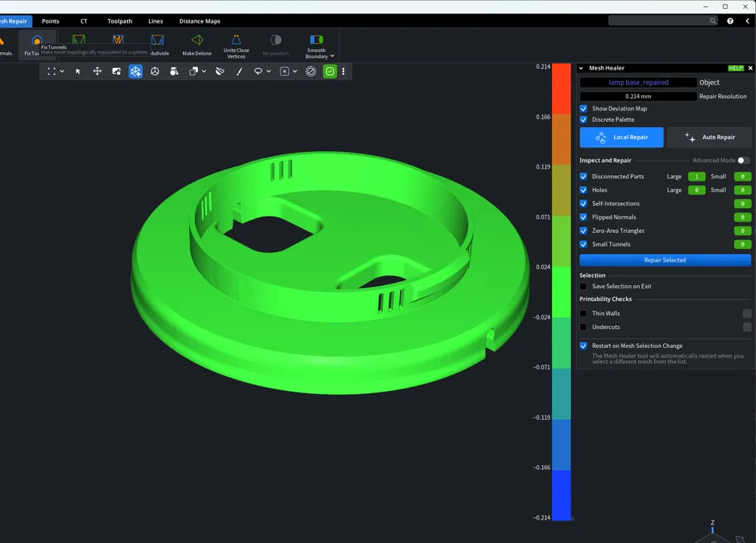Choose the lasso selection tool

[258, 71]
